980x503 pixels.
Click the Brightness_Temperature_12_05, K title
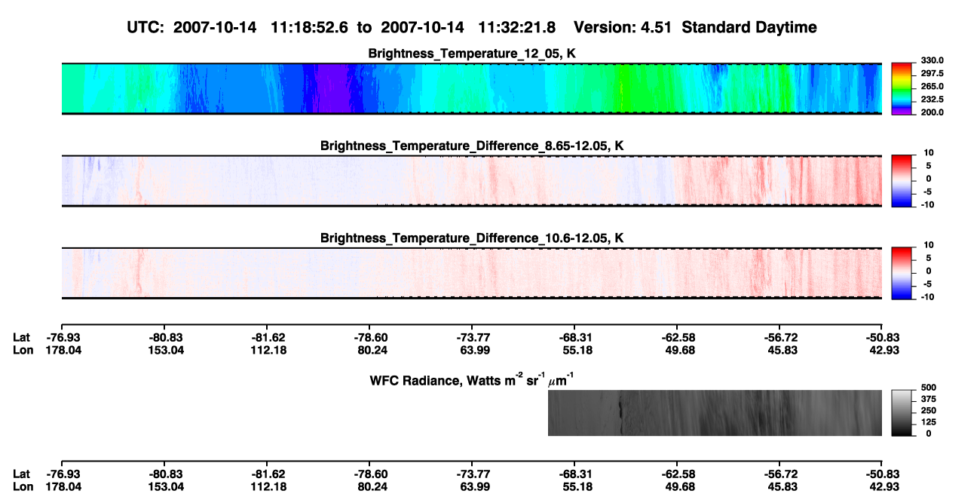point(472,54)
